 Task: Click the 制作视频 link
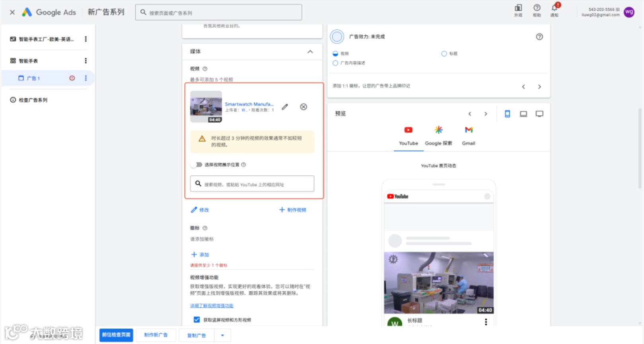point(293,210)
